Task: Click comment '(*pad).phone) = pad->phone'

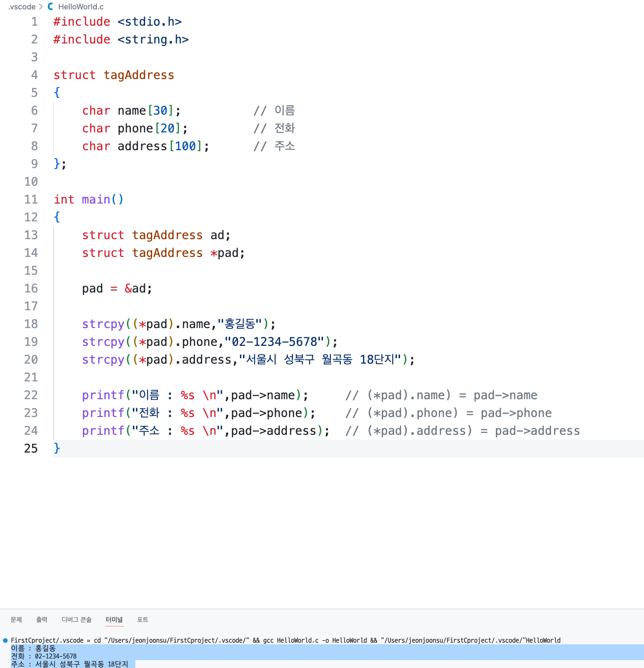Action: point(448,413)
